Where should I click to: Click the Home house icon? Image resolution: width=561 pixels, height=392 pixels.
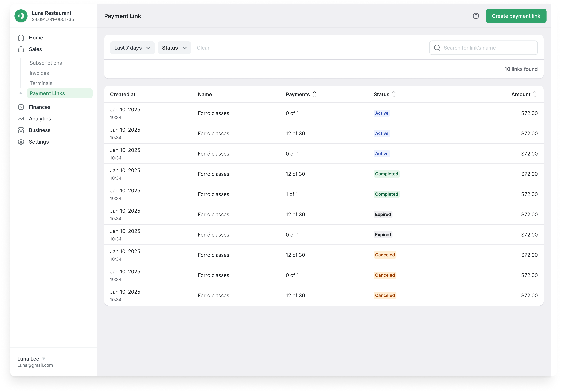pos(21,38)
